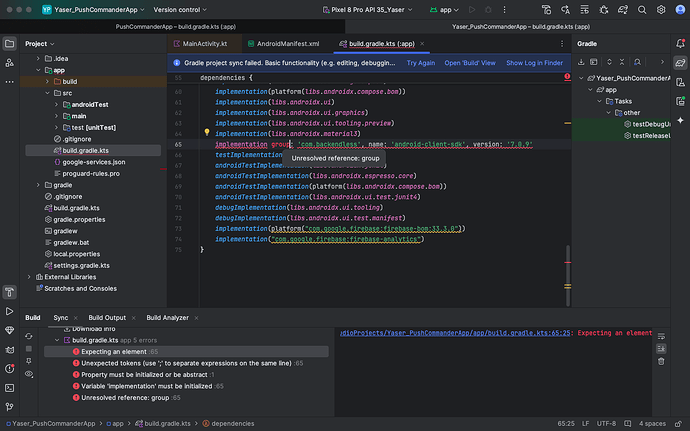Open More Actions vertical dots in toolbar
The image size is (690, 431).
tap(504, 10)
